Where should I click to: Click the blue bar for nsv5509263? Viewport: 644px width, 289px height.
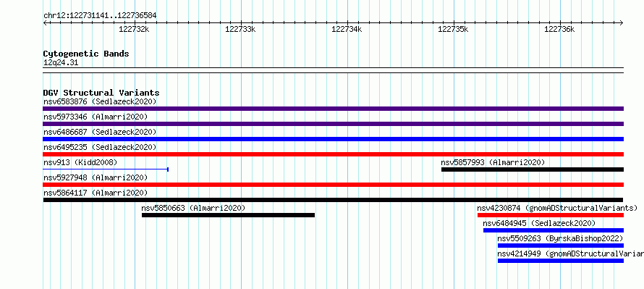coord(561,246)
